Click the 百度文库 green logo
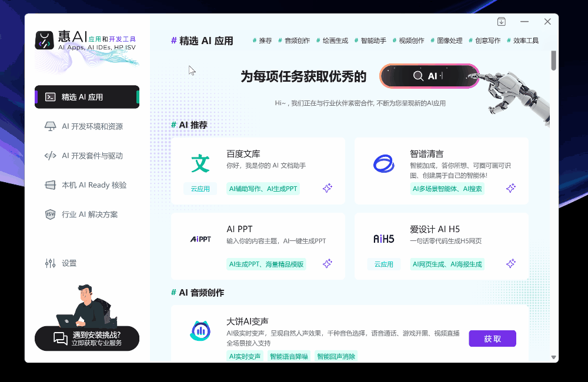 pos(201,163)
